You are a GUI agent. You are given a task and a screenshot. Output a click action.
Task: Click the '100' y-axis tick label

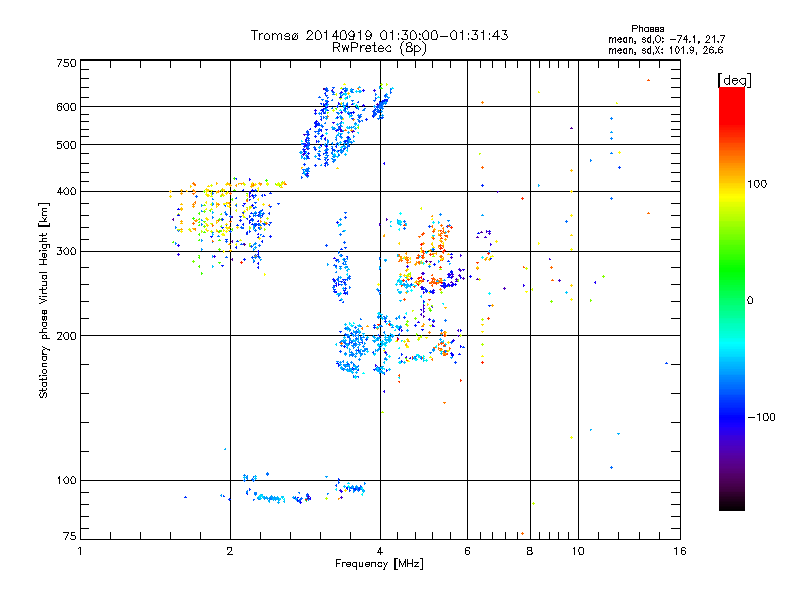[x=66, y=481]
